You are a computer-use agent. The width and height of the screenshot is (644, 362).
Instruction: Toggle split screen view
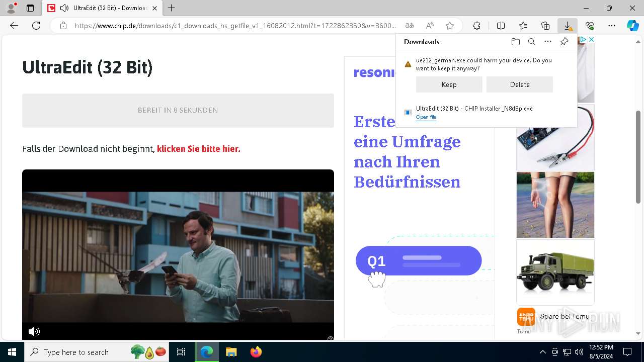tap(501, 26)
